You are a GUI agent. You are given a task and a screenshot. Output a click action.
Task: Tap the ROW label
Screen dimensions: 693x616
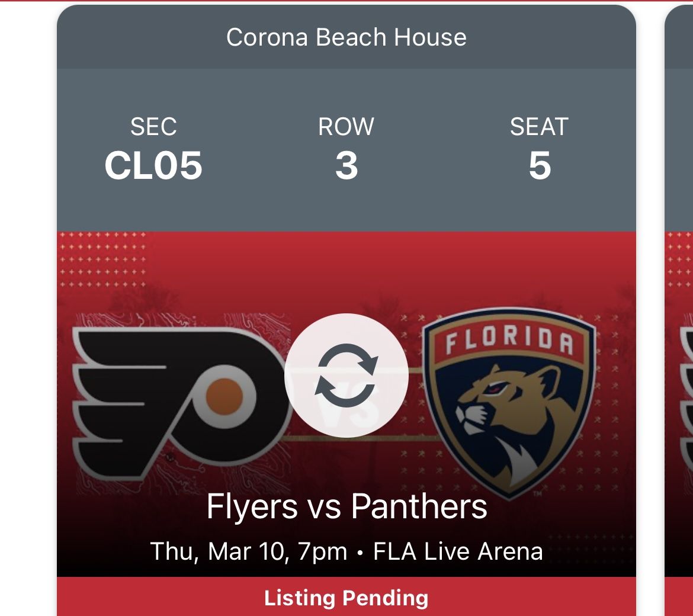(346, 126)
